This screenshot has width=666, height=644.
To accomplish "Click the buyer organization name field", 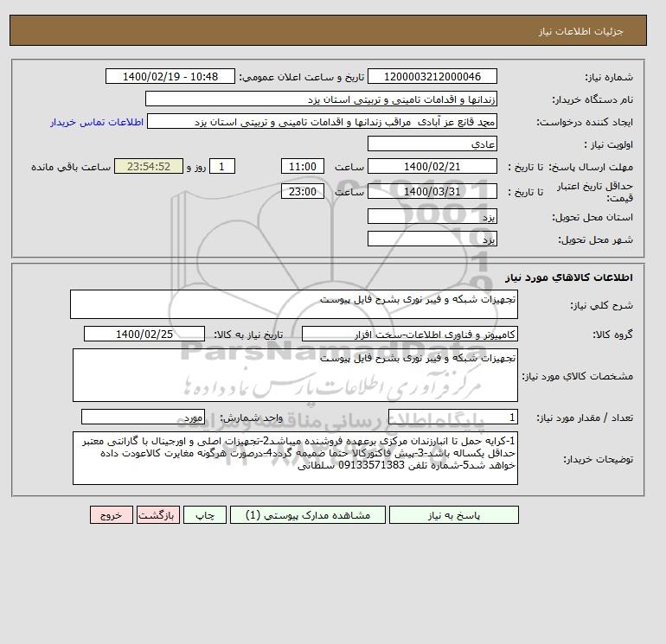I will (321, 99).
